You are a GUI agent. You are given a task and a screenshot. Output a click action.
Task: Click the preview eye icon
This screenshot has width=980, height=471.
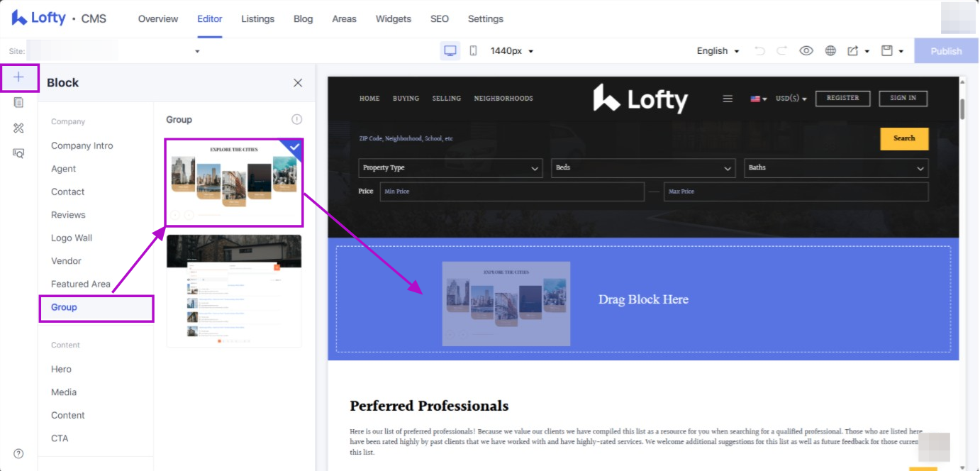click(x=806, y=51)
